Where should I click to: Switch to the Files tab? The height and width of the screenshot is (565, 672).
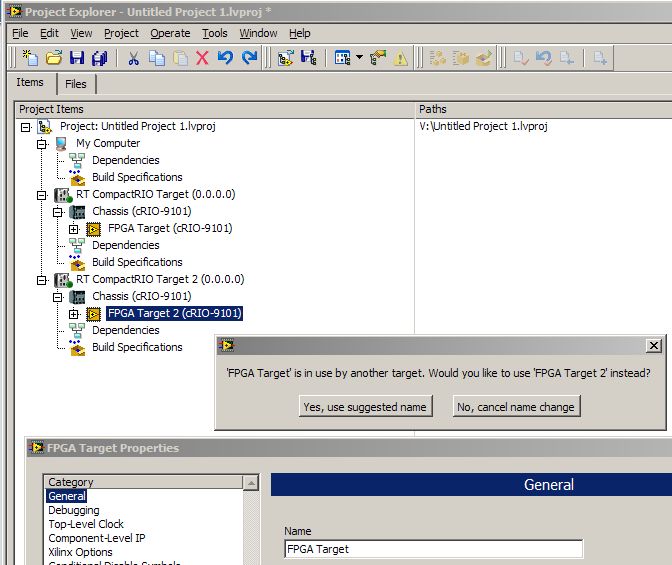tap(76, 84)
